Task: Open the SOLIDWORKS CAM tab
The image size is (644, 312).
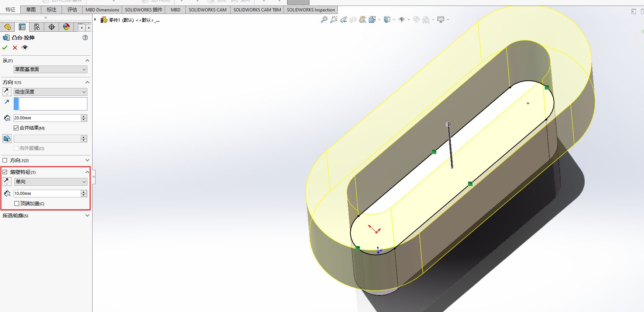Action: [x=208, y=10]
